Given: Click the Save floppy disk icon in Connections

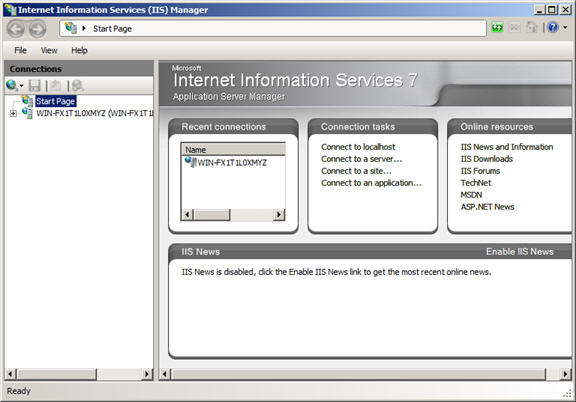Looking at the screenshot, I should [x=35, y=86].
